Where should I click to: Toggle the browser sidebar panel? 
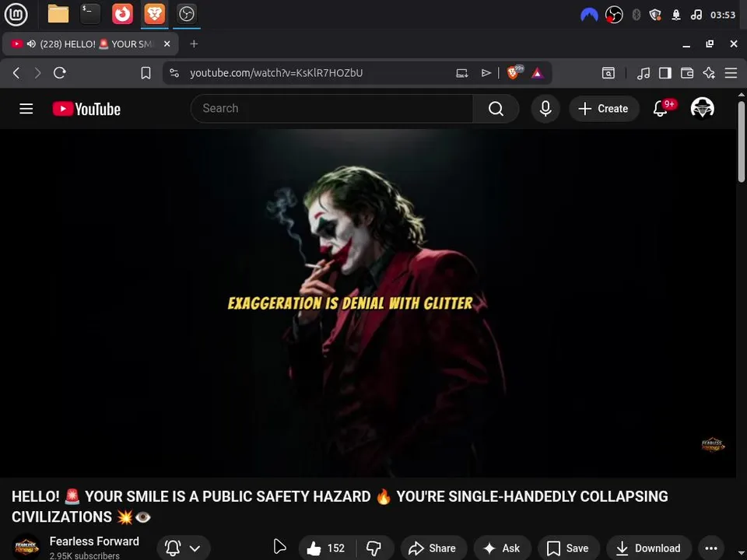click(665, 73)
